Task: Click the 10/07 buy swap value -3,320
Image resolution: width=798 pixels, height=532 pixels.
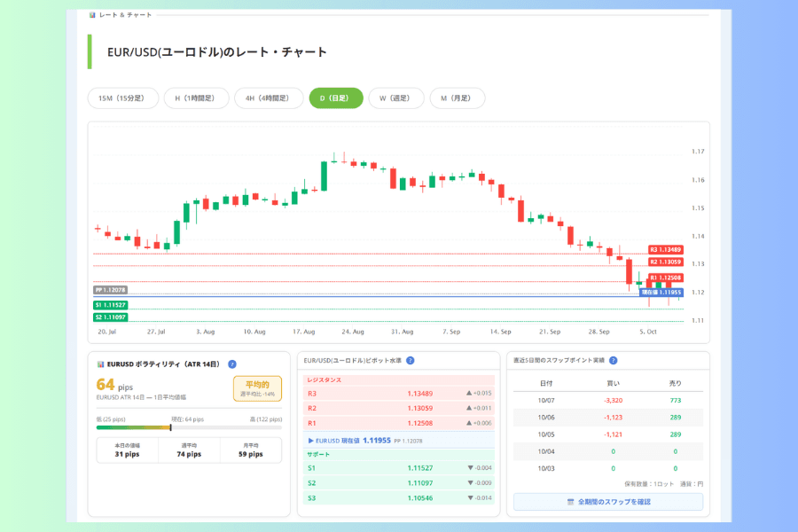Action: [613, 401]
